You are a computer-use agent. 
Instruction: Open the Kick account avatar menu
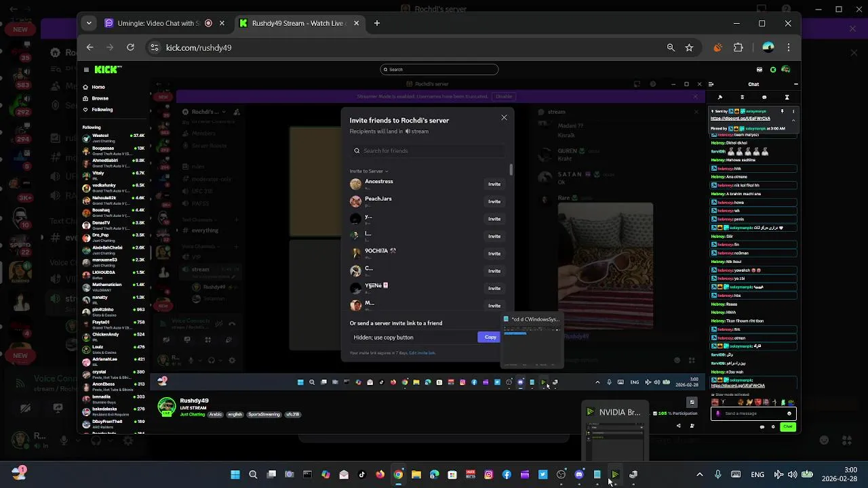pos(785,69)
